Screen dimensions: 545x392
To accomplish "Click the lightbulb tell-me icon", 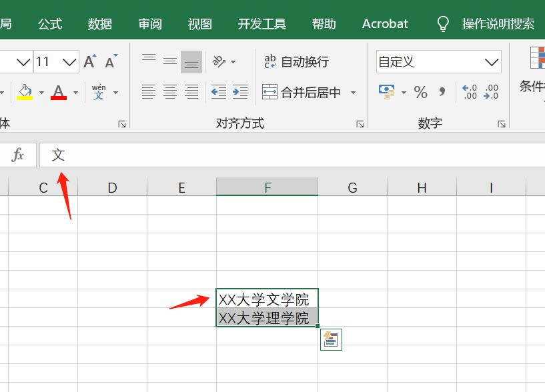I will (x=443, y=24).
